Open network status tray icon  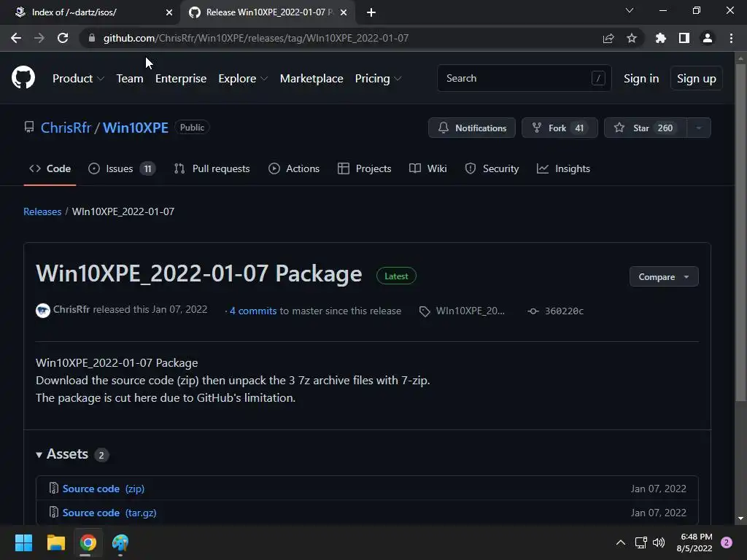[640, 542]
